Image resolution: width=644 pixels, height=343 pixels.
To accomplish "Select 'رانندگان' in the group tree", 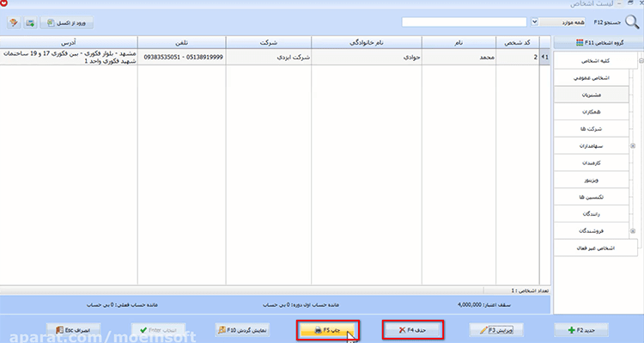I will [592, 214].
